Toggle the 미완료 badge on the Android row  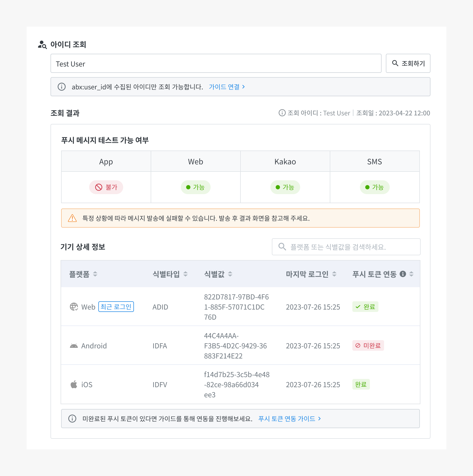(368, 345)
